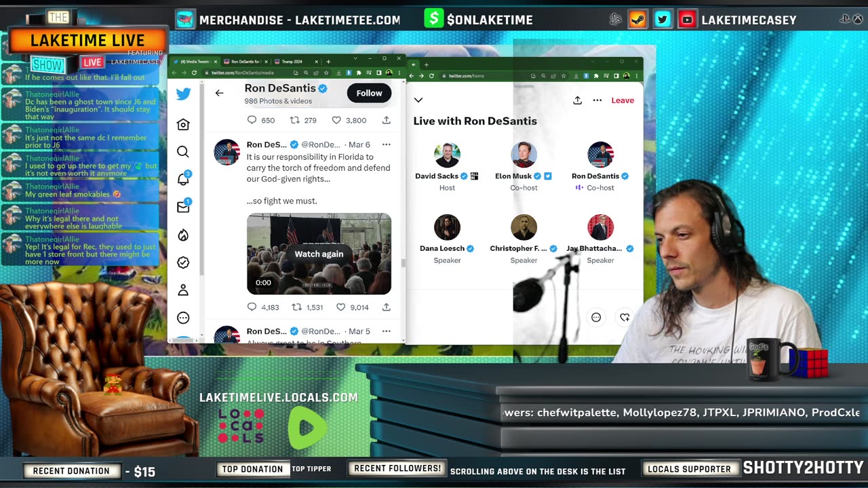This screenshot has width=868, height=488.
Task: Open more options on the Mar 6 tweet
Action: pos(386,144)
